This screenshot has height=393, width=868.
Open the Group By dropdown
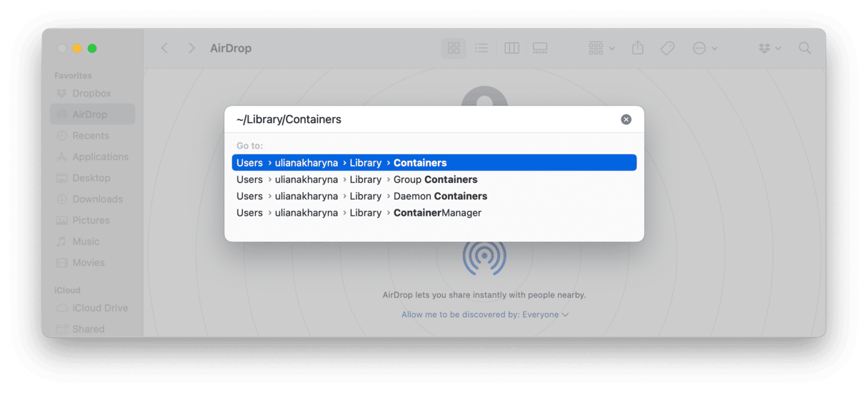coord(602,49)
